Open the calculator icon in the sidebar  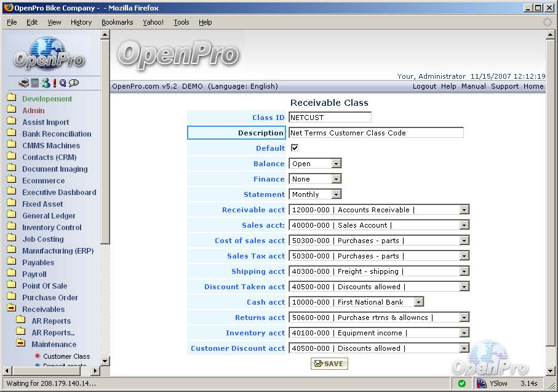(35, 83)
